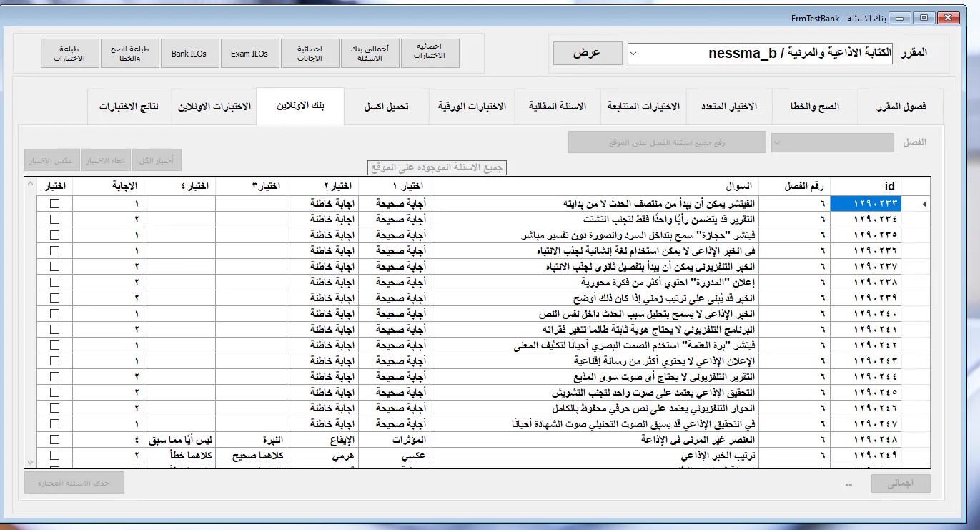Select question 'التقرير التلفزيوني لا يحتاج أي صوت سوى المذيع'

(x=594, y=376)
